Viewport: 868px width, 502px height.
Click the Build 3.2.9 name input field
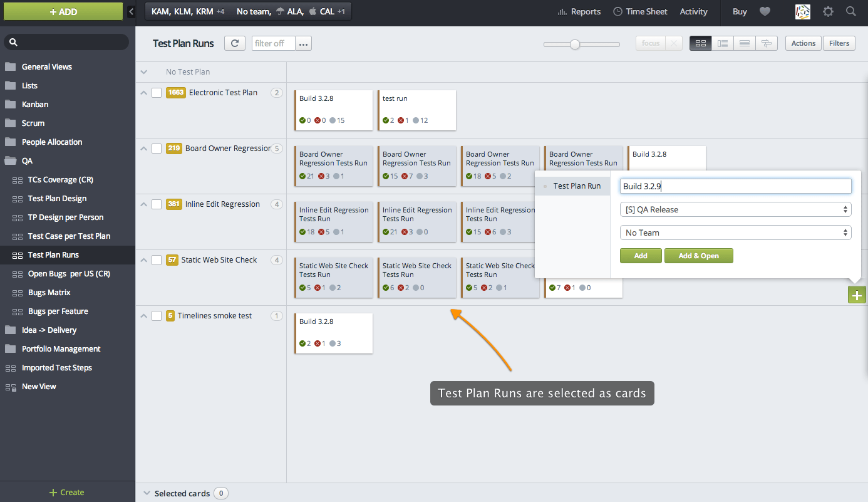(734, 186)
